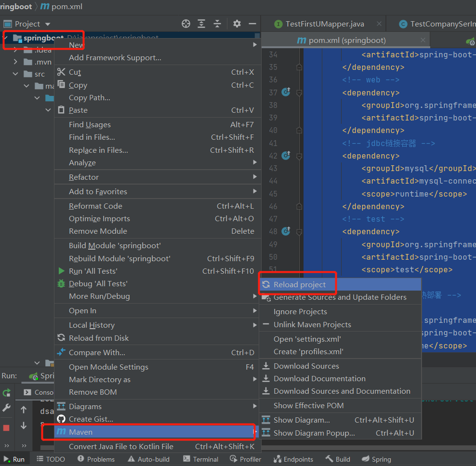Open Project panel settings gear
The height and width of the screenshot is (466, 476).
point(237,24)
